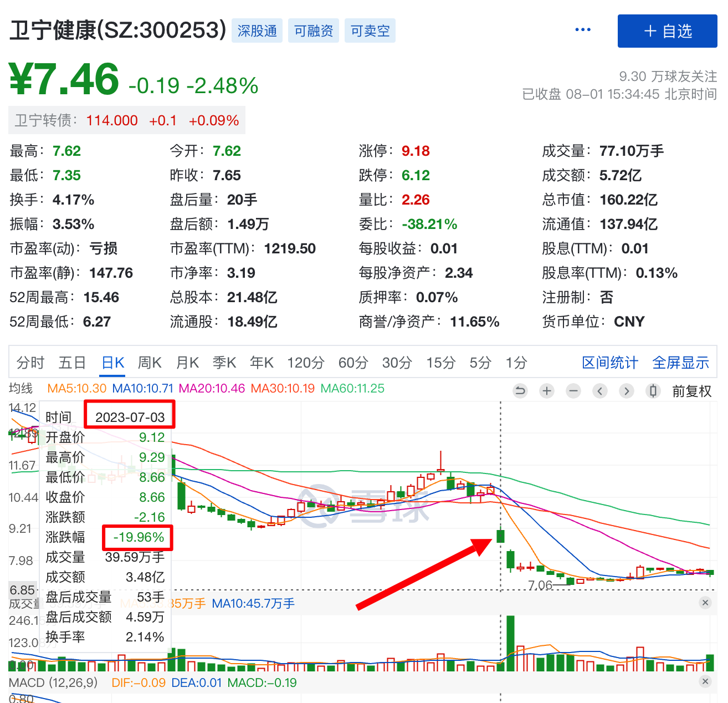The height and width of the screenshot is (703, 728).
Task: Open 区间统计 range statistics
Action: (x=609, y=363)
